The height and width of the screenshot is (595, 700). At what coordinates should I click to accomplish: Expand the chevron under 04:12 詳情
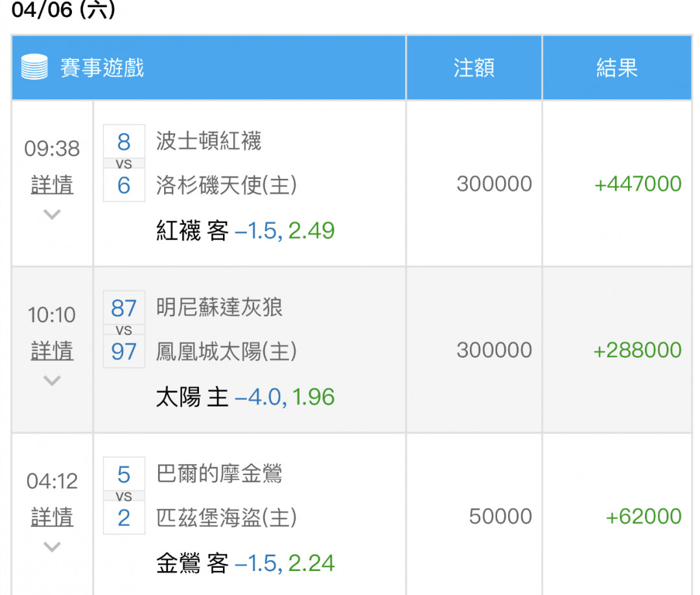52,547
